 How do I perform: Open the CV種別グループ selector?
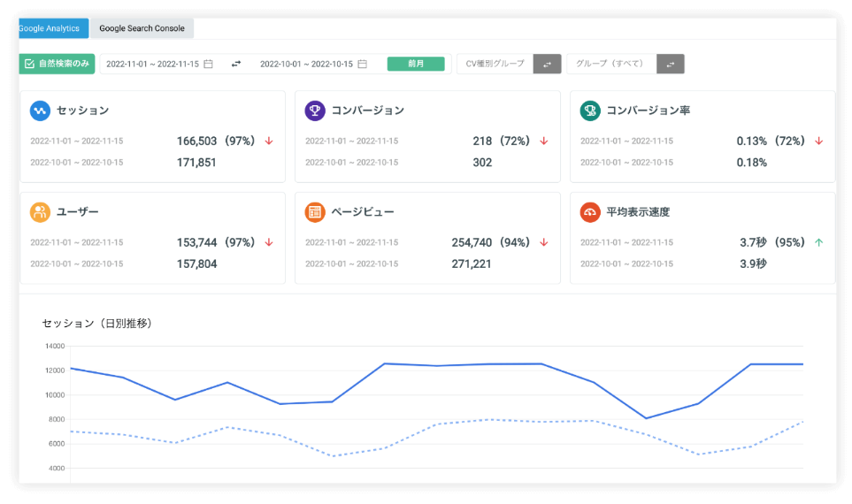(x=495, y=64)
